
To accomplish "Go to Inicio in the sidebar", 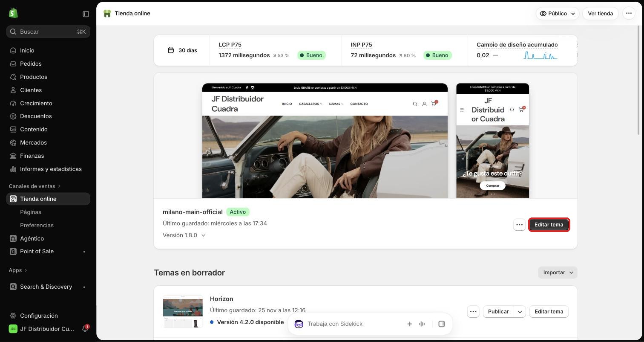I will coord(48,50).
